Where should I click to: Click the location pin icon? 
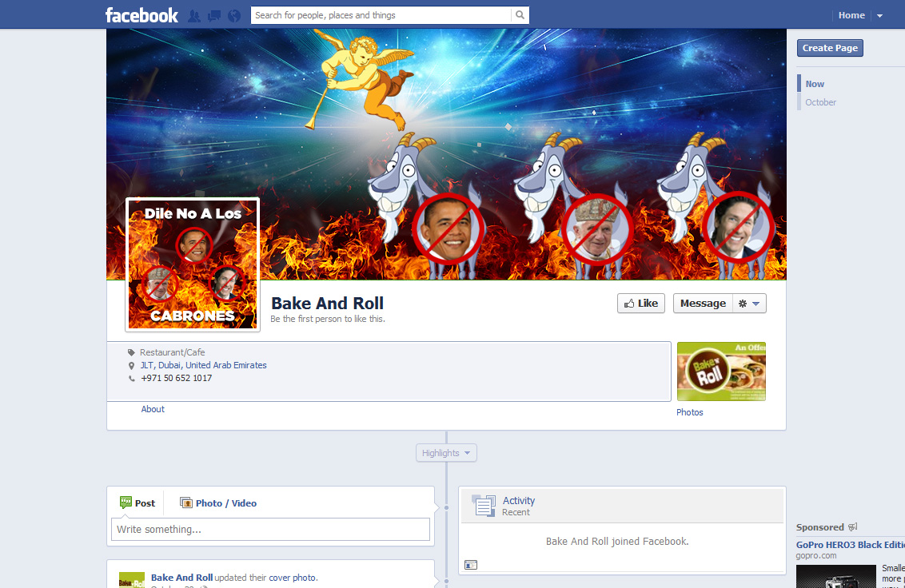(132, 366)
